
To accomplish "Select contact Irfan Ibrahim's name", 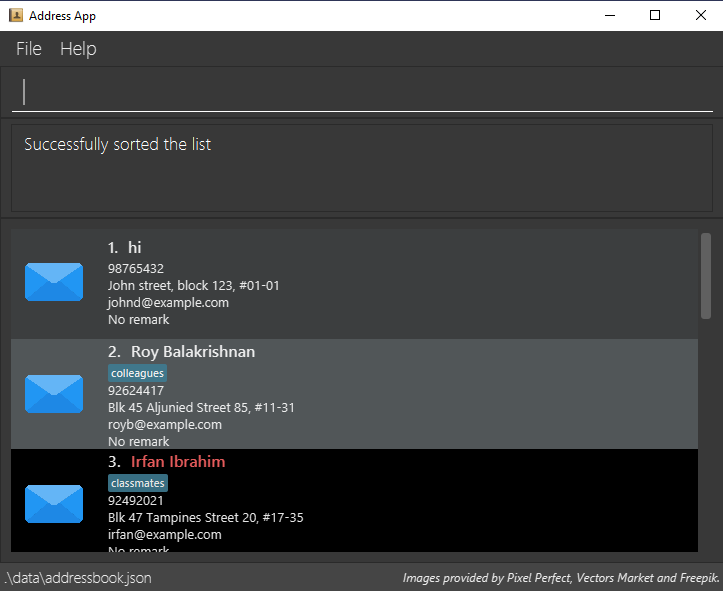I will [x=178, y=462].
